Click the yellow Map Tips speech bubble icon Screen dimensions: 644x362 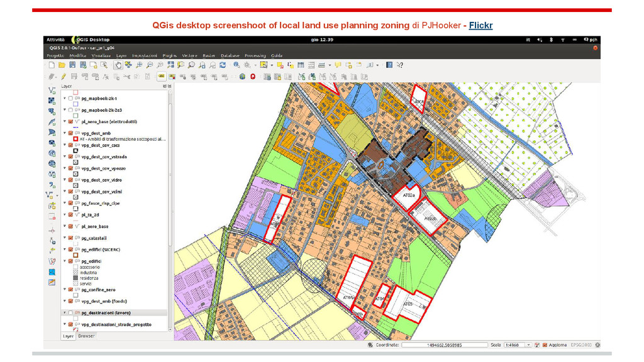click(x=338, y=65)
